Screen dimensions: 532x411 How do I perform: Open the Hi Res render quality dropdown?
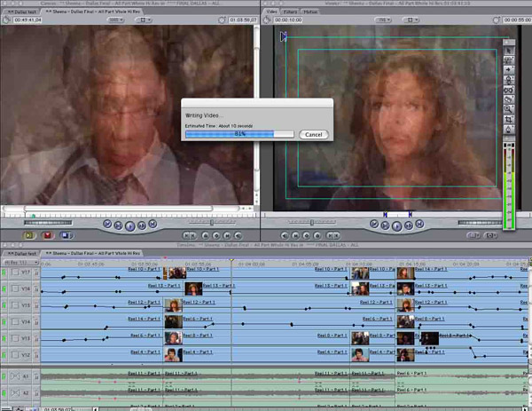(x=20, y=263)
